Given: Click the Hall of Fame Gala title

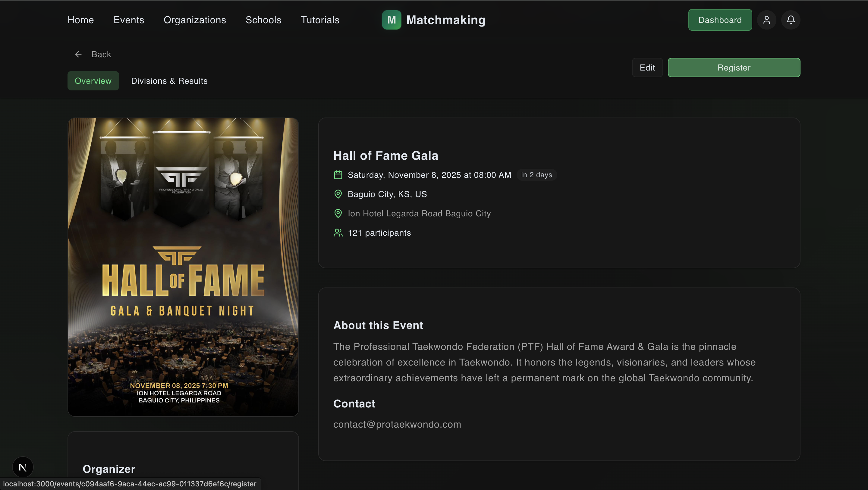Looking at the screenshot, I should [386, 156].
